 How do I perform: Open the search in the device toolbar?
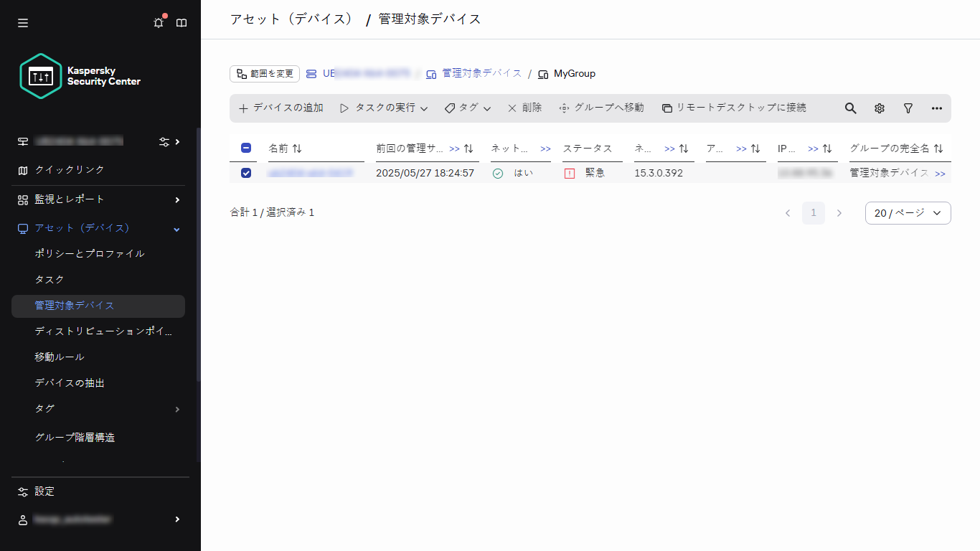coord(850,108)
